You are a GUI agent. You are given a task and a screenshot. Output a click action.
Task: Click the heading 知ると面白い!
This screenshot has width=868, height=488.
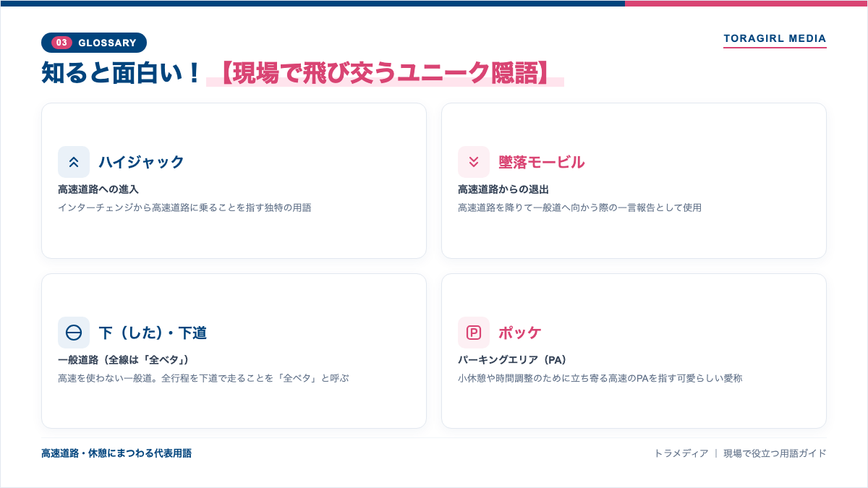coord(121,73)
